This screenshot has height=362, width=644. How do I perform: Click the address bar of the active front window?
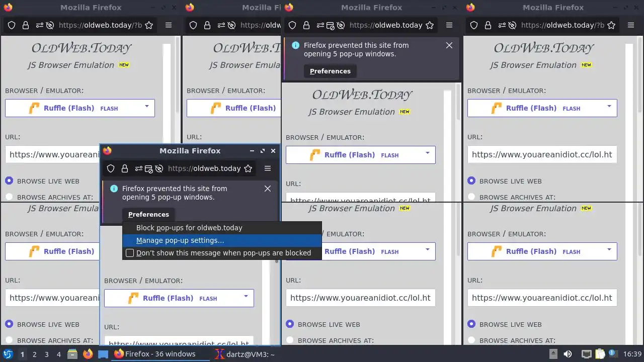click(x=204, y=168)
